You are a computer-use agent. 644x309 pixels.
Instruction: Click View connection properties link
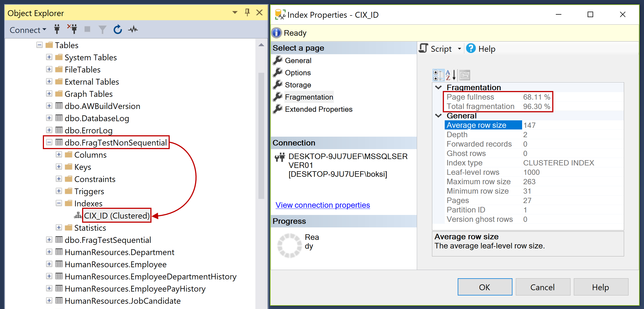point(323,205)
